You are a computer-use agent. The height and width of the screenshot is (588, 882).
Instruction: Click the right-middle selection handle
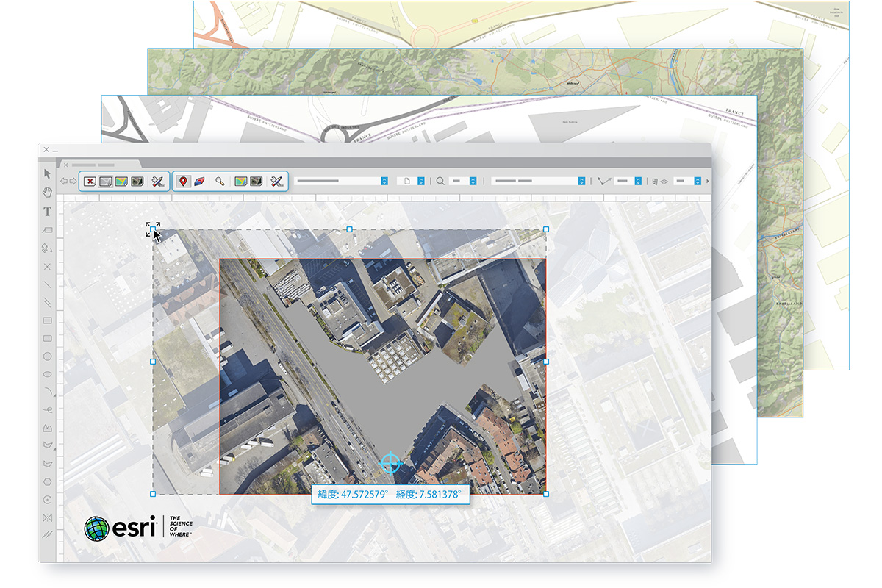545,362
